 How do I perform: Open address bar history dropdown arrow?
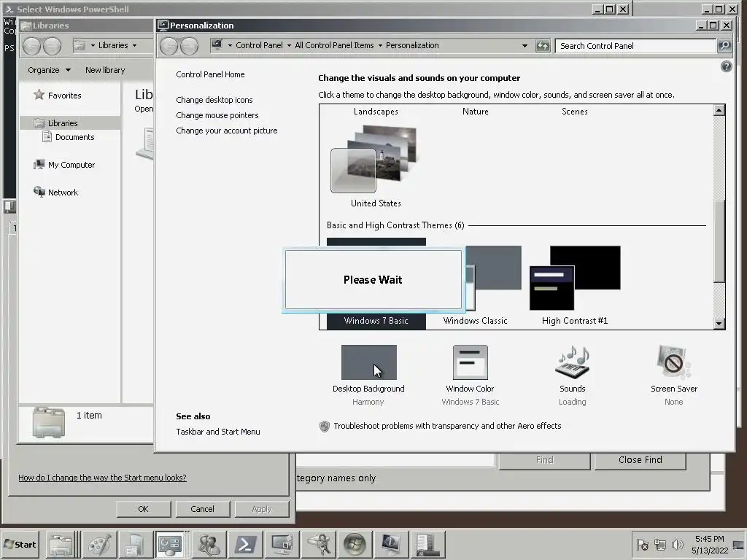[525, 46]
